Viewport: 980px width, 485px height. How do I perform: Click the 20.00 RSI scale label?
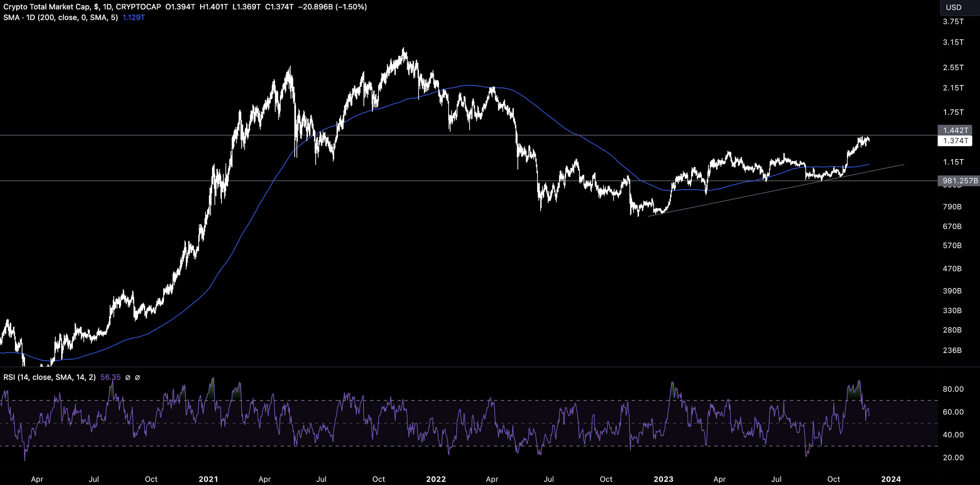point(953,457)
